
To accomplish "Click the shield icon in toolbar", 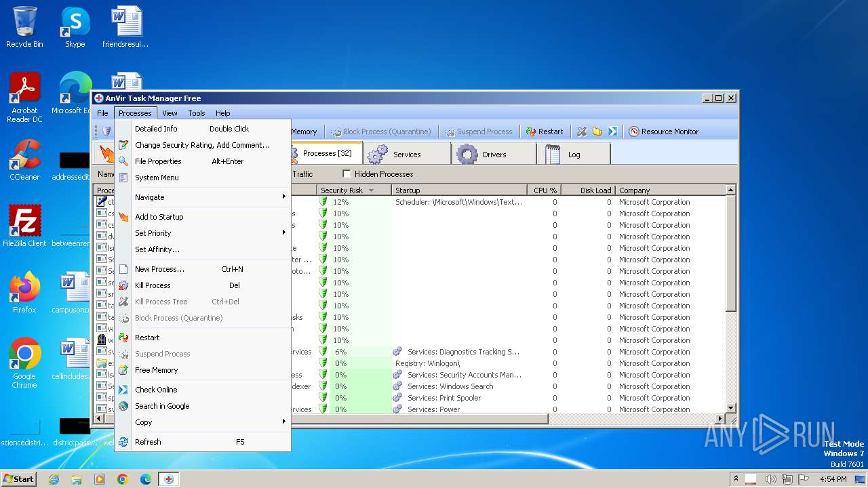I will click(106, 131).
